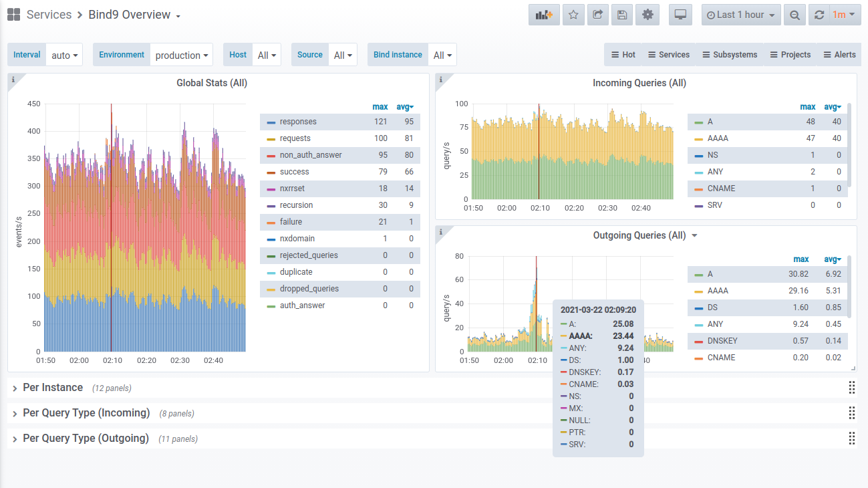Star this dashboard as favorite

coord(573,15)
